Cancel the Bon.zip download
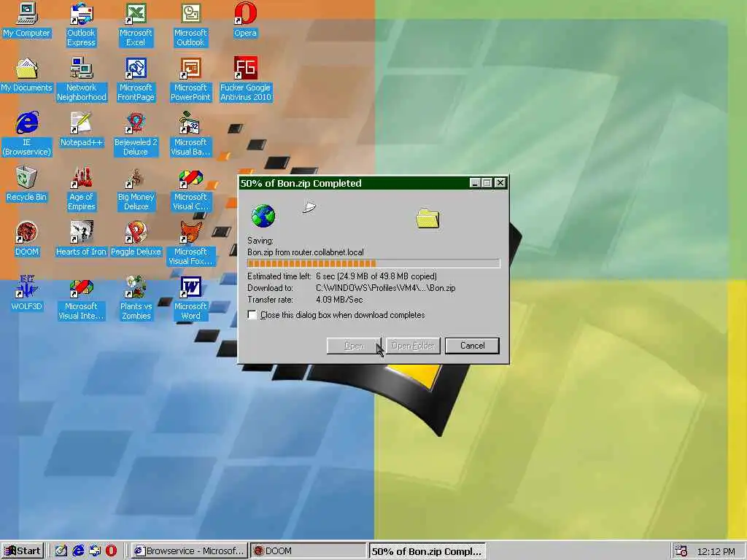747x560 pixels. [472, 346]
